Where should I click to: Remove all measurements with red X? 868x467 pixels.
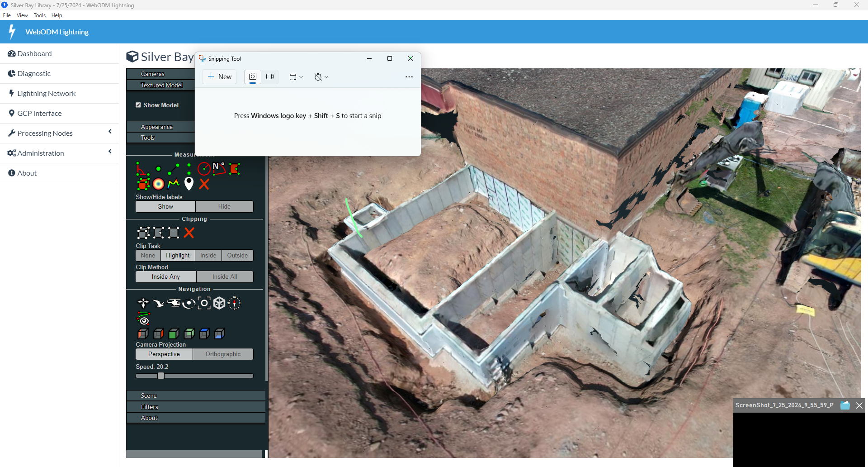[204, 184]
